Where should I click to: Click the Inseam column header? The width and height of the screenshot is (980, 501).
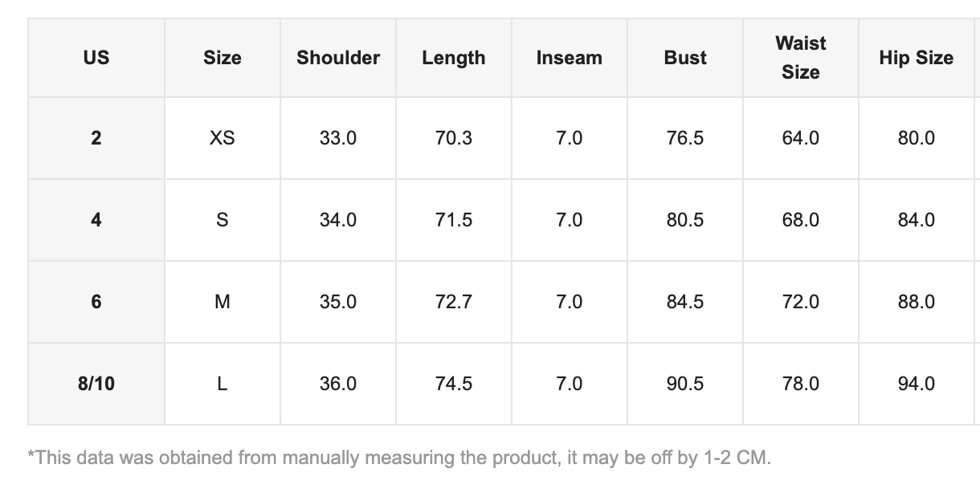tap(570, 58)
